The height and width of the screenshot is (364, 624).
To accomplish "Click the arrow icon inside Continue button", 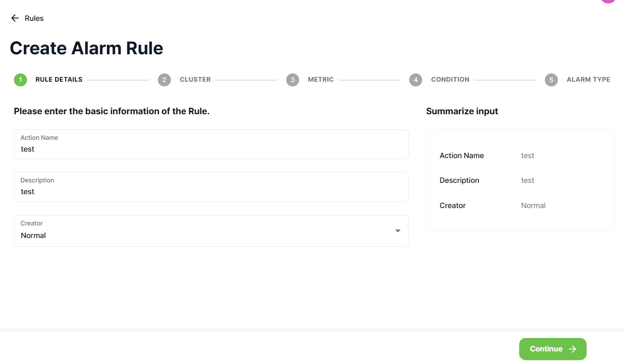I will [x=573, y=349].
